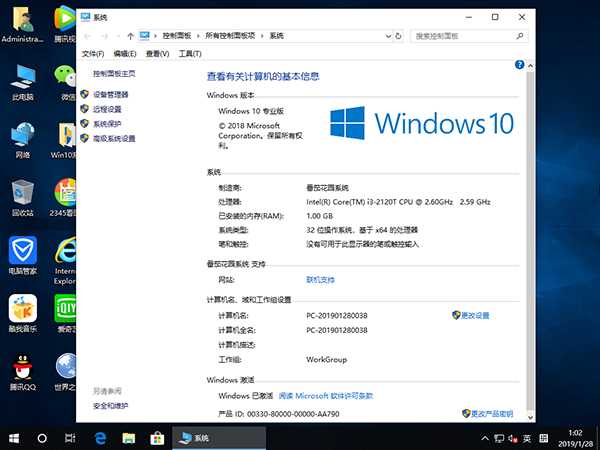This screenshot has height=450, width=600.
Task: Open the clock showing 1:02
Action: tap(575, 439)
